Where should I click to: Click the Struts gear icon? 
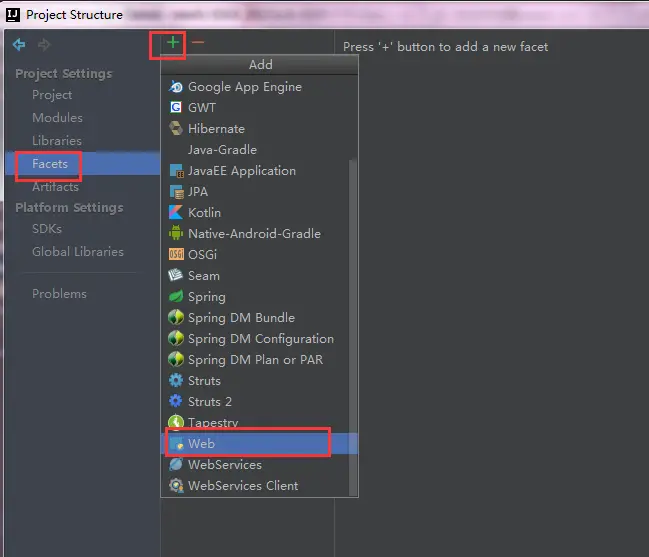click(x=176, y=381)
